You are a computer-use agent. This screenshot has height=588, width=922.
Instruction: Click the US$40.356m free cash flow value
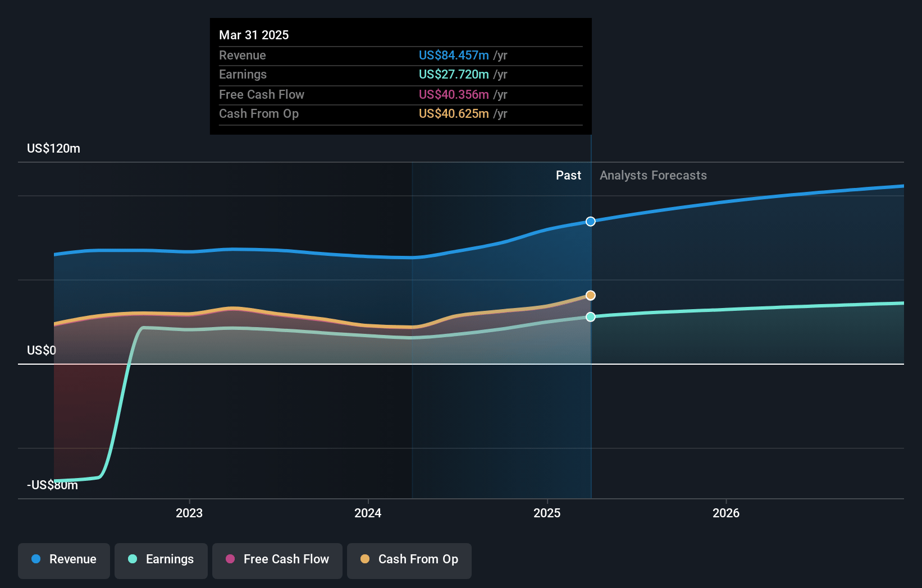[454, 94]
